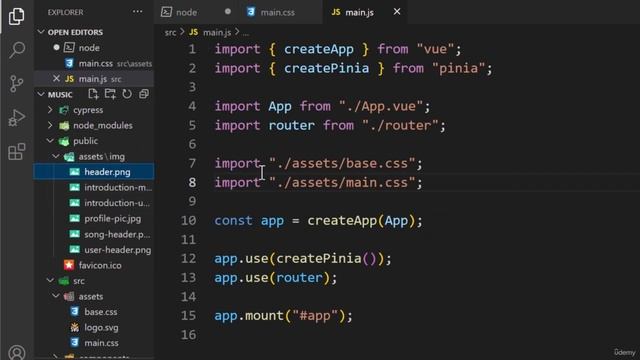640x360 pixels.
Task: Collapse the MUSIC workspace section
Action: pos(41,94)
